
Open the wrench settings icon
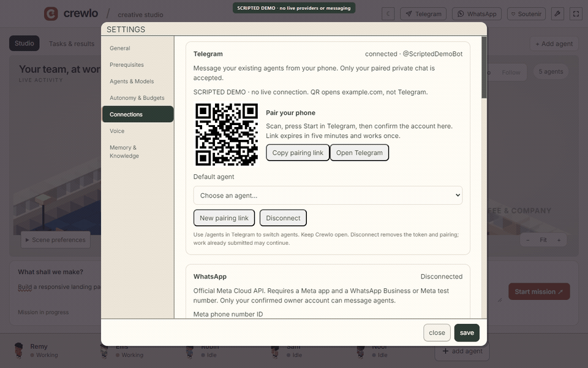(x=557, y=14)
